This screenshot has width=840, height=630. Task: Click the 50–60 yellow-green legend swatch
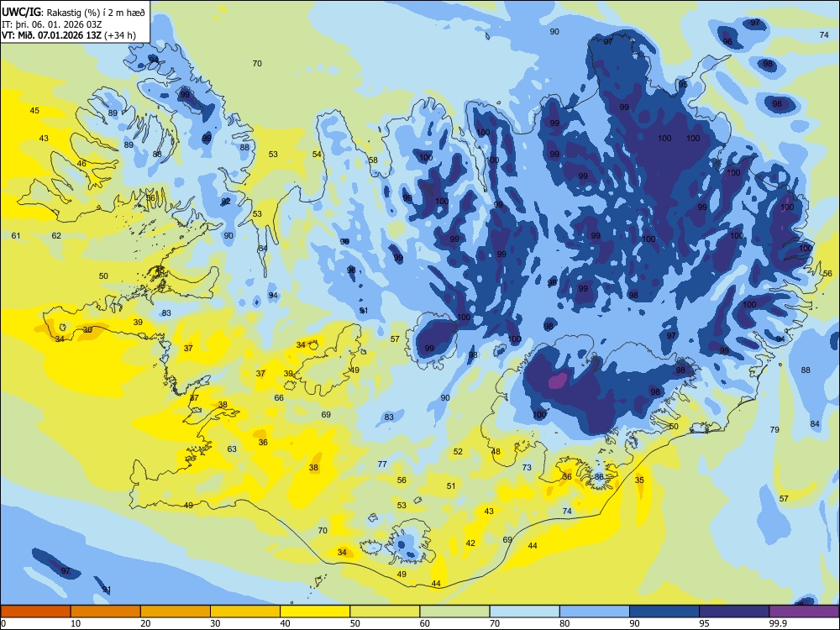385,612
